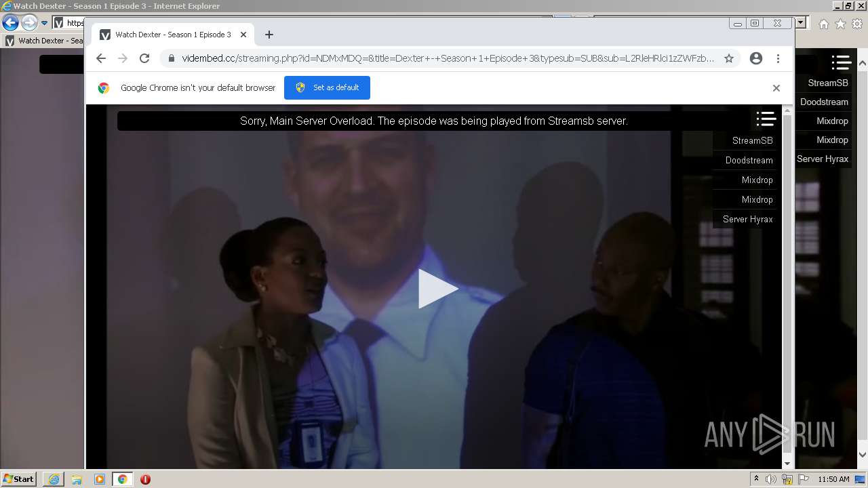Choose Server Hyrax in the Internet Explorer page

[822, 159]
